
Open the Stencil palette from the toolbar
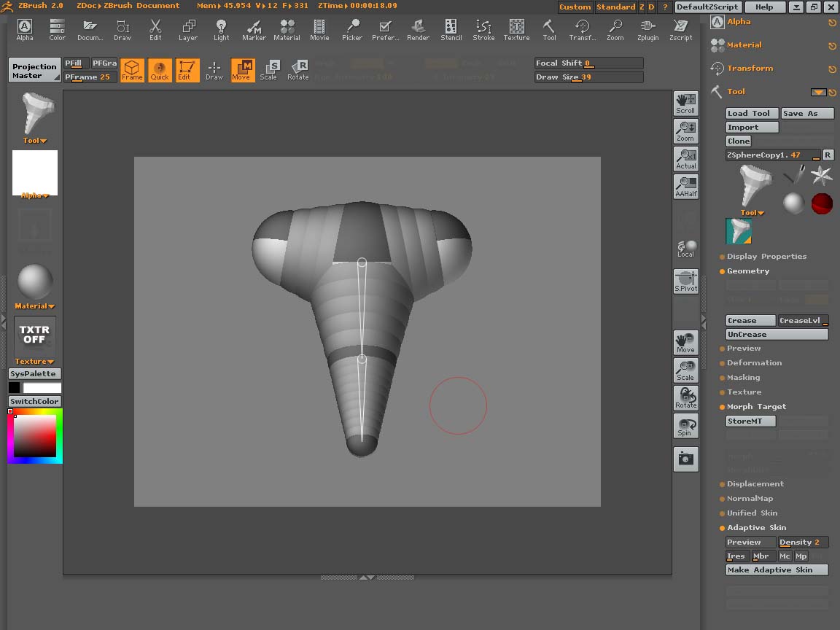tap(451, 29)
